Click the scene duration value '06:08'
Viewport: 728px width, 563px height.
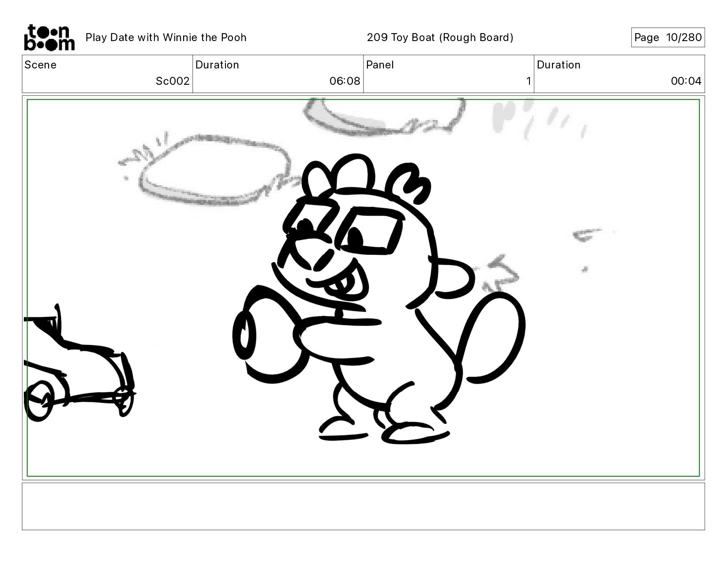click(x=345, y=81)
